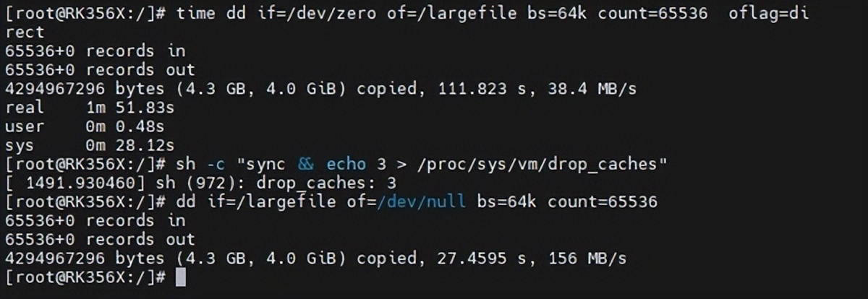
Task: Click the highlighted 'echo' word in the sh command
Action: click(x=347, y=164)
